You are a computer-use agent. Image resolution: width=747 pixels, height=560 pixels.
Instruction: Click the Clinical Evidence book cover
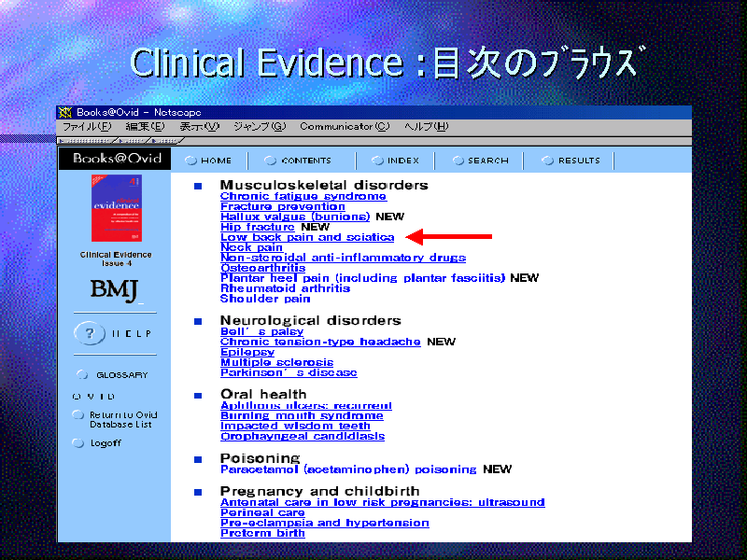(x=116, y=208)
